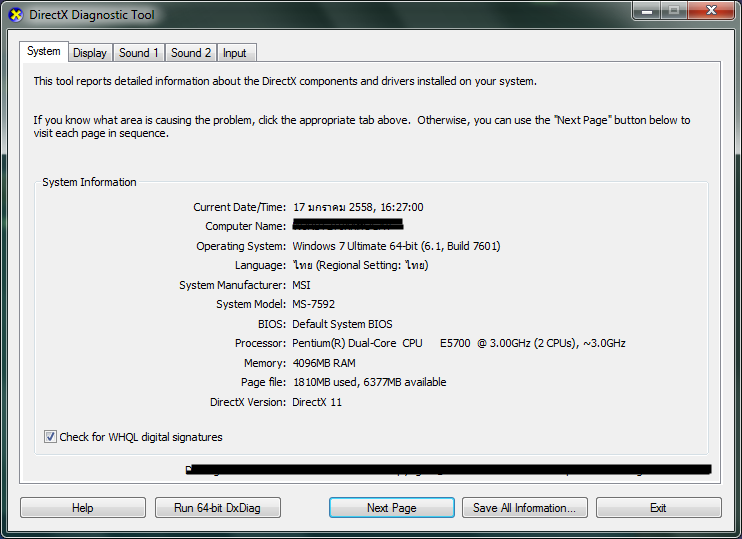Viewport: 742px width, 539px height.
Task: Open the Sound 1 tab
Action: point(139,53)
